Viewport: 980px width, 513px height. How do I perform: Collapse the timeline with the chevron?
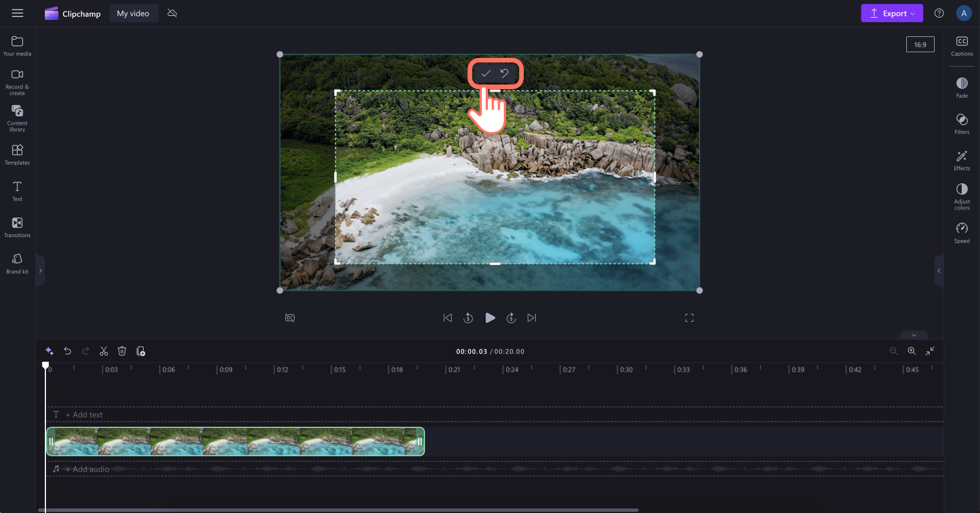click(x=914, y=335)
